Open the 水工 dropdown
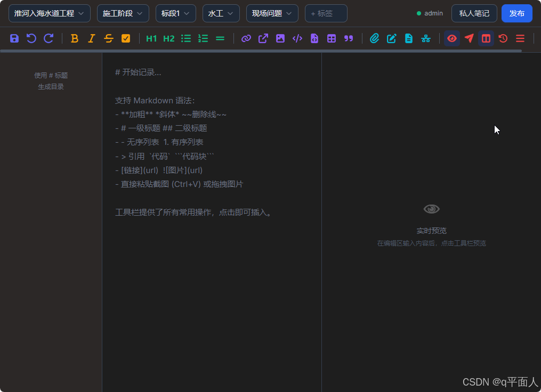Screen dimensions: 541x392 point(221,13)
